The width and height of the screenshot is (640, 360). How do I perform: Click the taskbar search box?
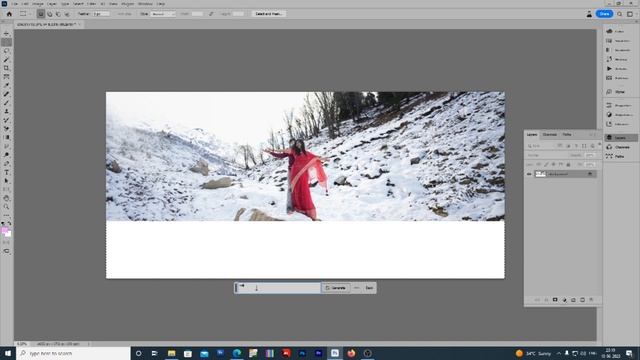(73, 353)
